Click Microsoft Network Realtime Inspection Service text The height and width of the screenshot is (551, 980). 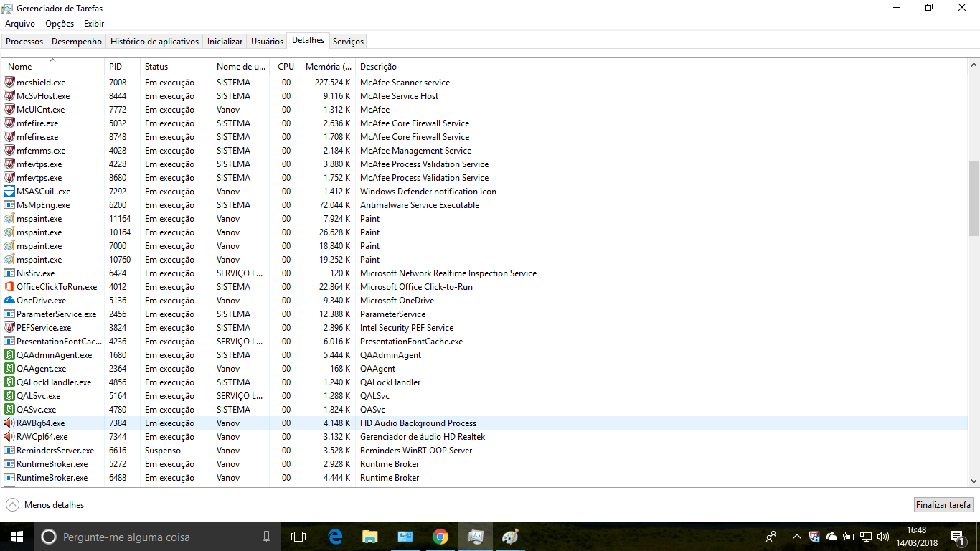tap(448, 273)
